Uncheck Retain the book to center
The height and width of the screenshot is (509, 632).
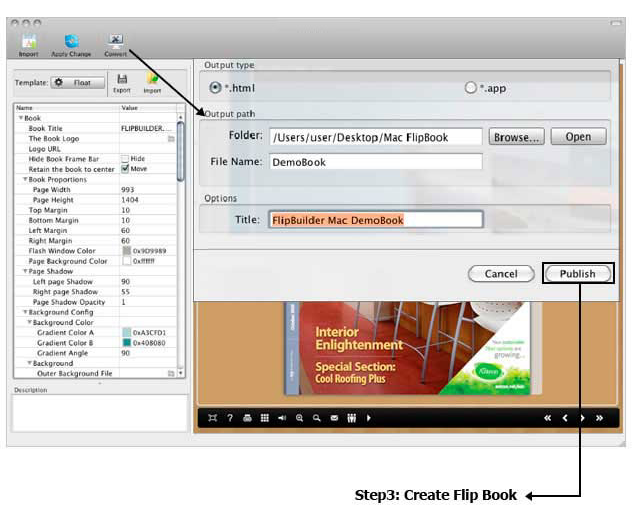pos(125,168)
